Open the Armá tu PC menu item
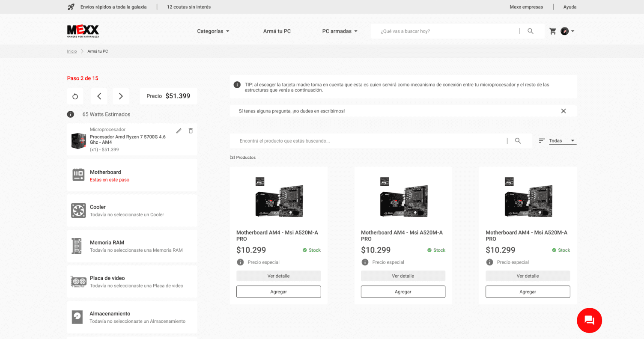 277,31
